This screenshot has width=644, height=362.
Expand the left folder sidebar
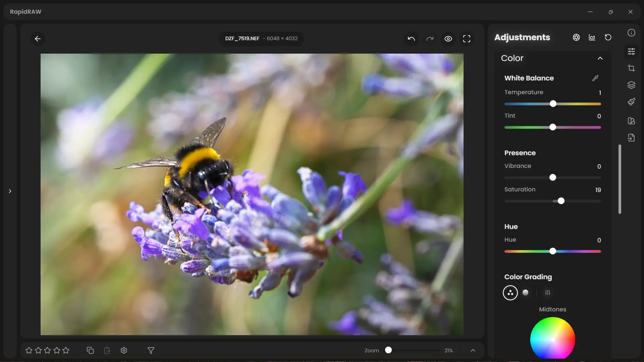tap(10, 191)
